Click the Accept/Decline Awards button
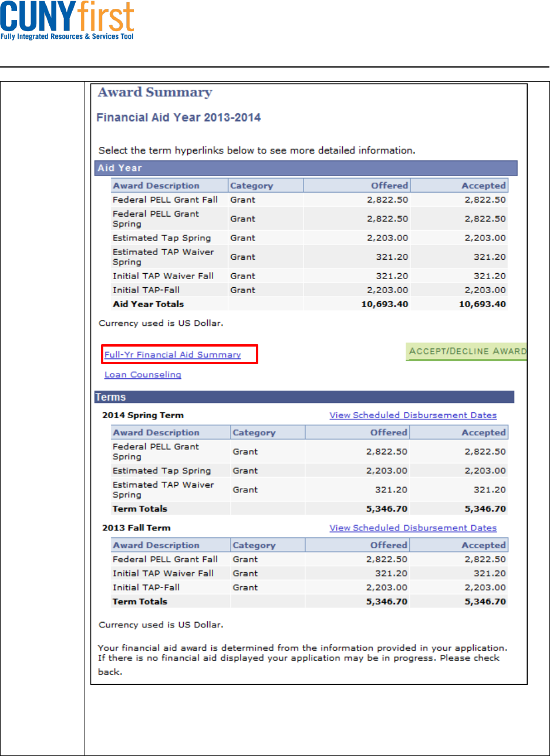This screenshot has height=756, width=550. (467, 351)
